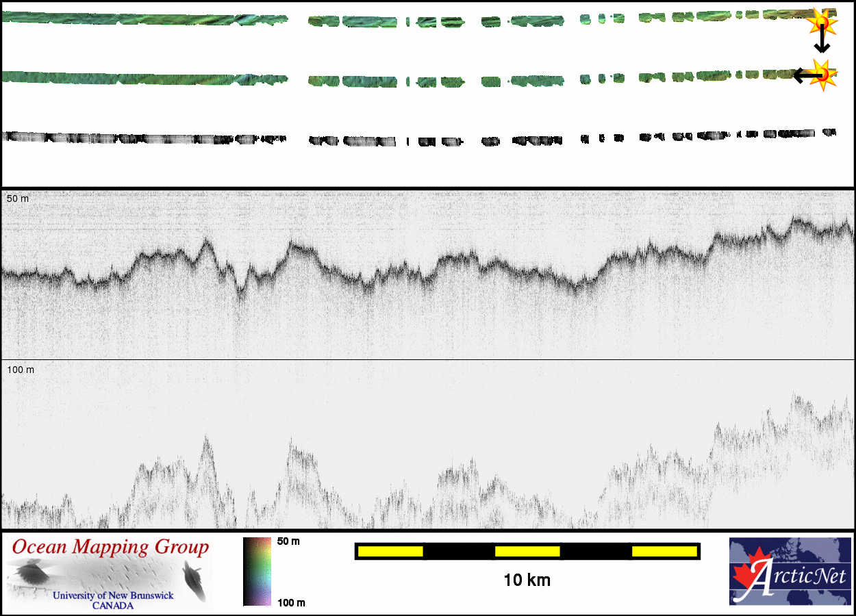856x616 pixels.
Task: Click the rightmost yellow segment of scale bar
Action: [664, 551]
